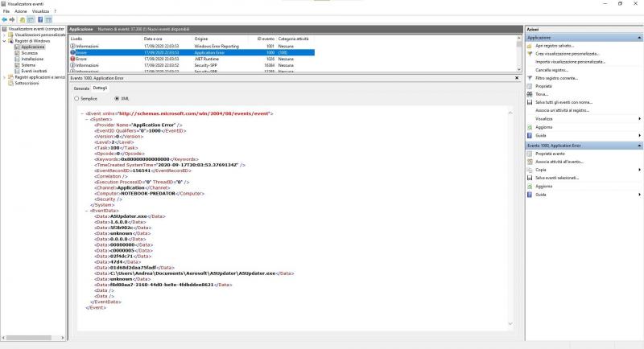Screen dimensions: 644x349
Task: Collapse the EventData XML node
Action: 87,211
